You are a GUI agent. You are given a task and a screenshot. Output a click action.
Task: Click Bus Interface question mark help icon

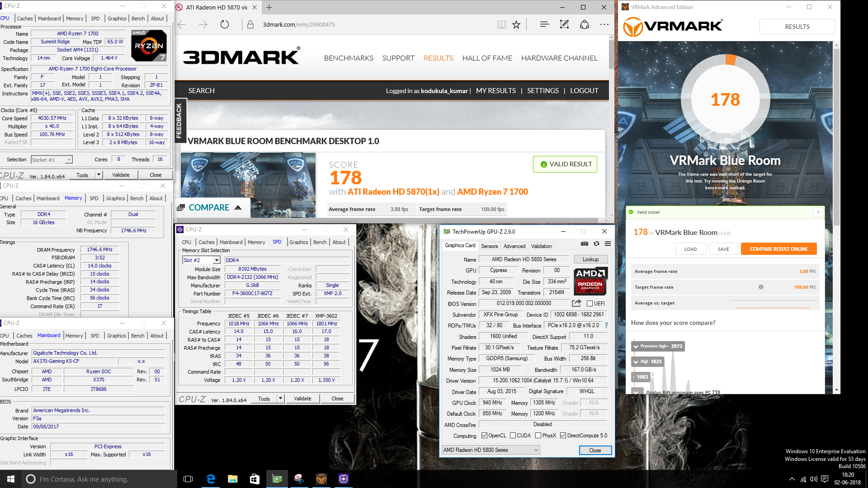pyautogui.click(x=606, y=325)
